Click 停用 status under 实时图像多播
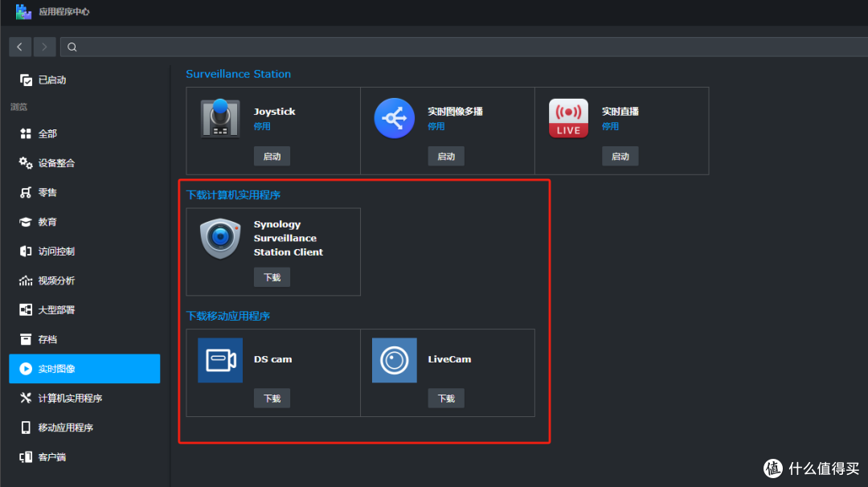 click(x=436, y=126)
